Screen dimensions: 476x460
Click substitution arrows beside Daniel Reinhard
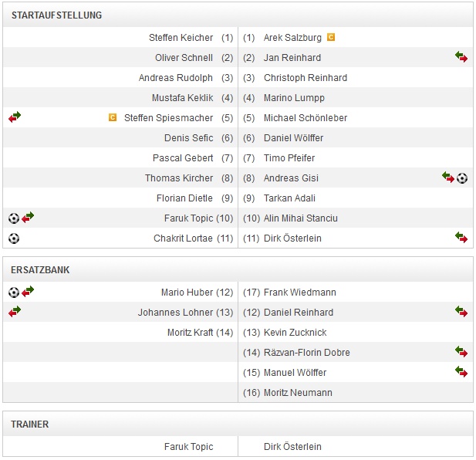tap(461, 312)
